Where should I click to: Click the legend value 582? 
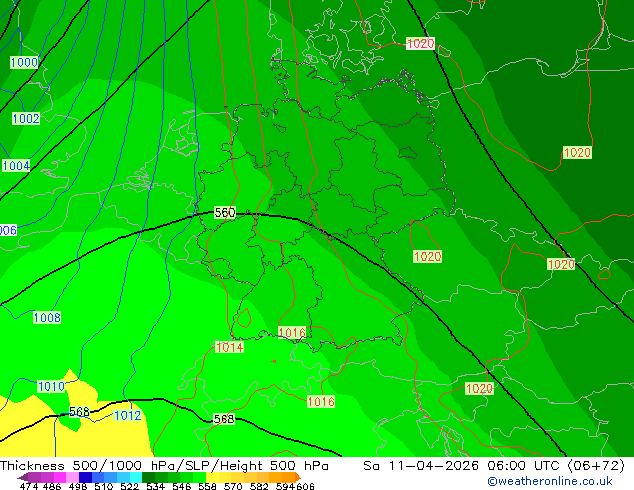[x=259, y=486]
